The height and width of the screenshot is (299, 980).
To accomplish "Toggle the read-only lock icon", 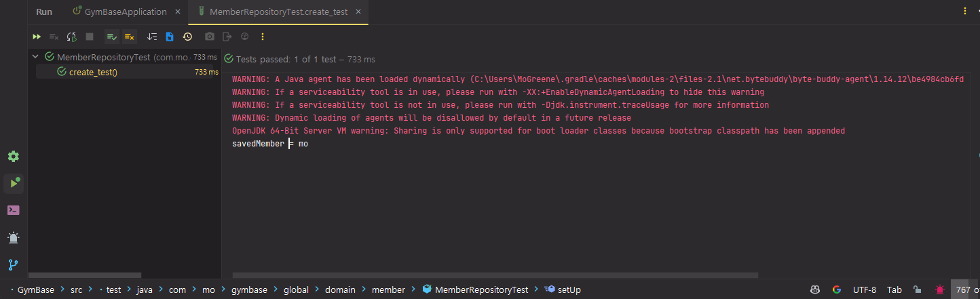I will point(917,290).
